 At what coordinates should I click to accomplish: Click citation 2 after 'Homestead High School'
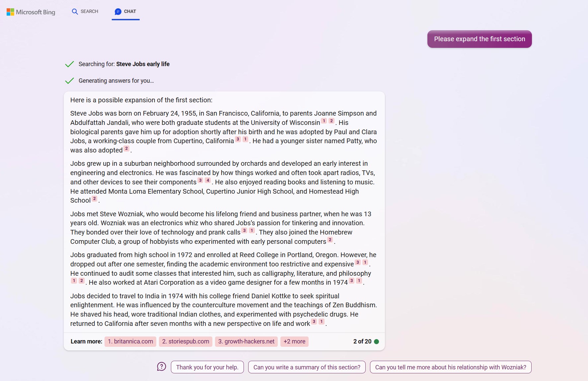coord(95,199)
